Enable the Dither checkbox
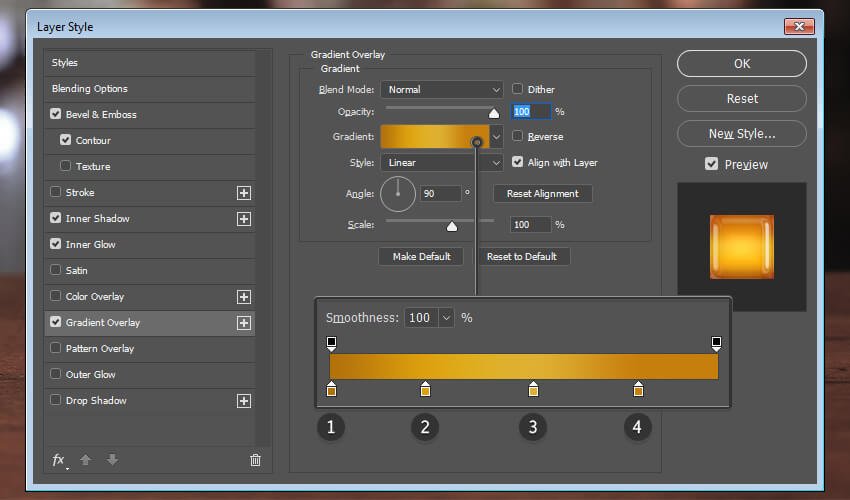Viewport: 850px width, 500px height. pyautogui.click(x=518, y=89)
